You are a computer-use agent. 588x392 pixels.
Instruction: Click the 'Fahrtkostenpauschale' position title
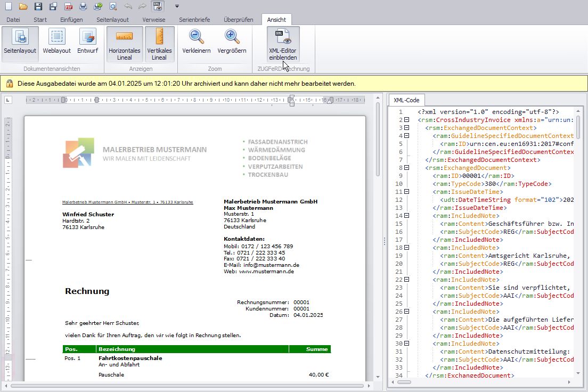pos(130,358)
